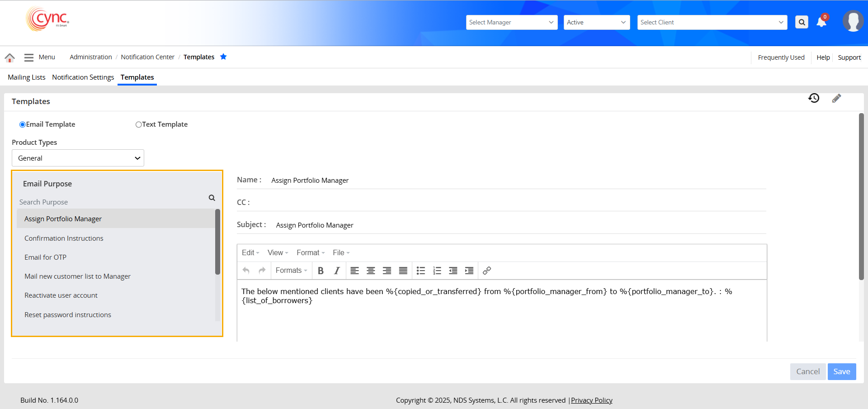Viewport: 868px width, 409px height.
Task: Open the Select Client dropdown
Action: pyautogui.click(x=712, y=22)
